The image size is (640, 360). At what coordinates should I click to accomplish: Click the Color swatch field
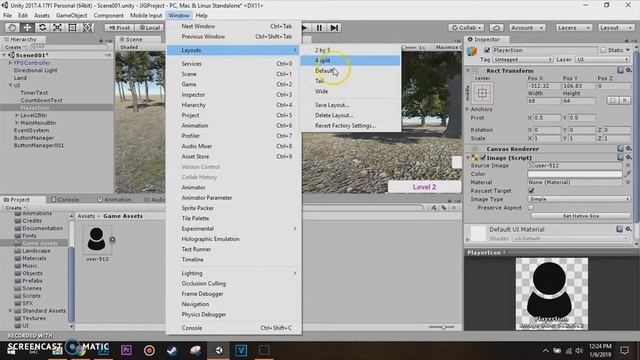pyautogui.click(x=575, y=174)
